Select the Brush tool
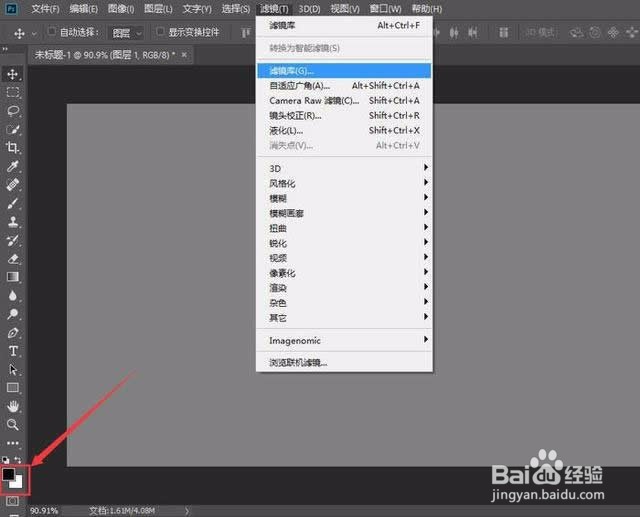The height and width of the screenshot is (517, 640). coord(13,203)
